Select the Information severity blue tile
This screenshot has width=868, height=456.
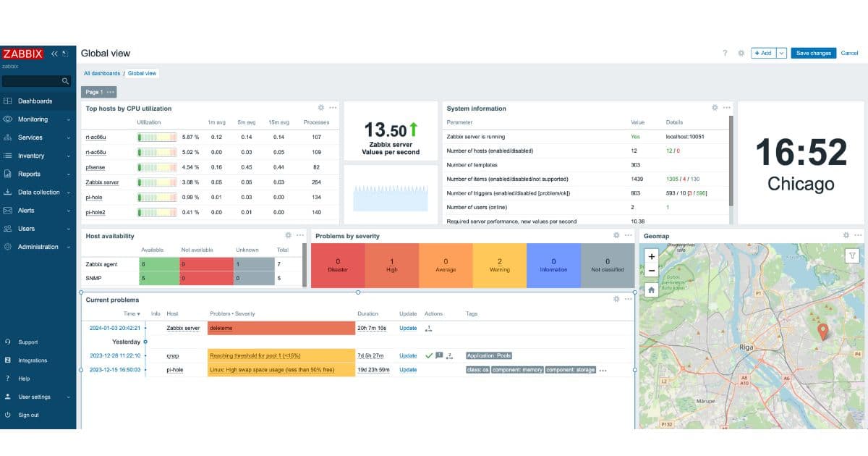pos(553,266)
